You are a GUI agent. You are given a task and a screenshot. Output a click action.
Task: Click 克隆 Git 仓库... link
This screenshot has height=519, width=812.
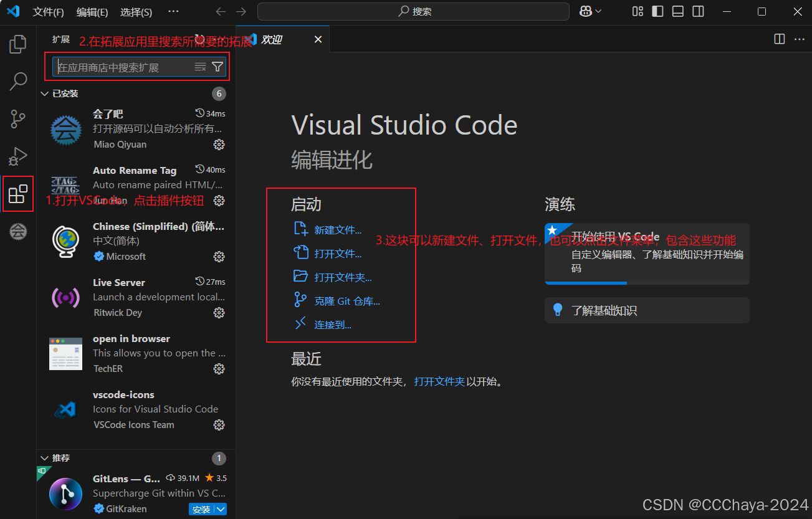[347, 301]
